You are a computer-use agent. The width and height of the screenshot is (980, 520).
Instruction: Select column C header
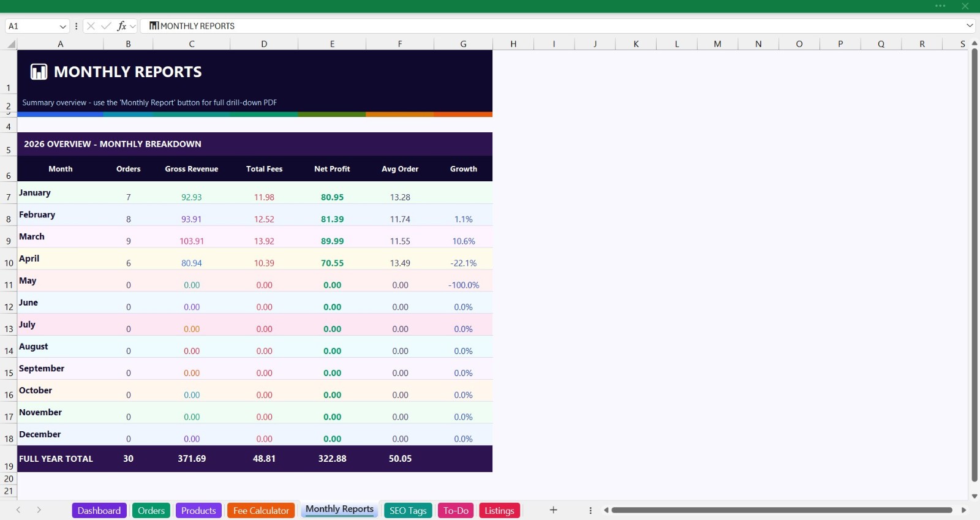(x=192, y=44)
